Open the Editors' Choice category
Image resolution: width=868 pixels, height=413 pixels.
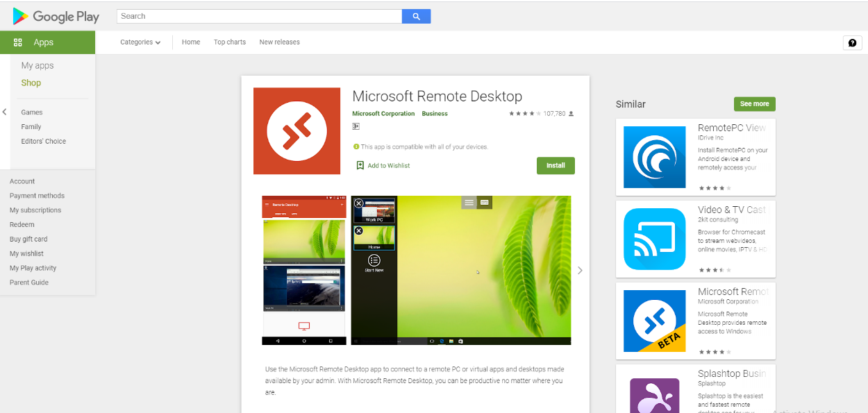tap(44, 142)
